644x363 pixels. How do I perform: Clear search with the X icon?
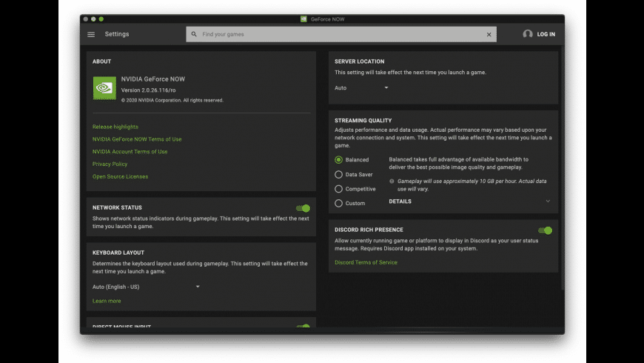[489, 35]
